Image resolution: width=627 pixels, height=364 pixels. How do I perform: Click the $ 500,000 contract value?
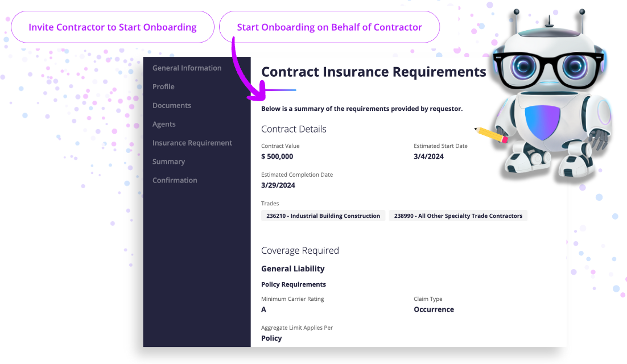(277, 157)
